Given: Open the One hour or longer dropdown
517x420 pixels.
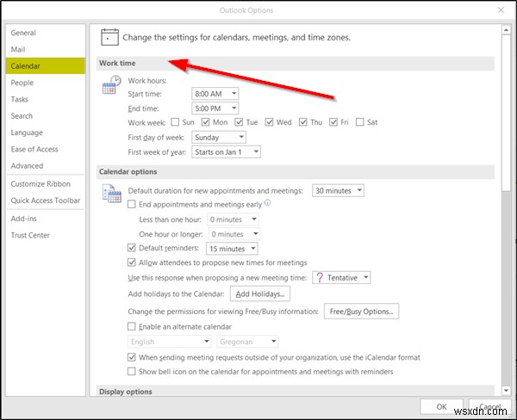Looking at the screenshot, I should click(234, 234).
